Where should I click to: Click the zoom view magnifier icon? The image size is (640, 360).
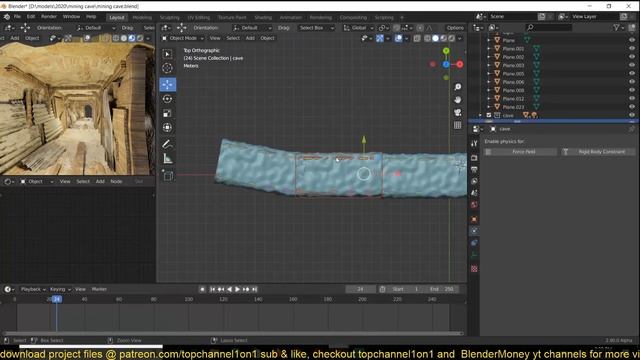[x=458, y=87]
